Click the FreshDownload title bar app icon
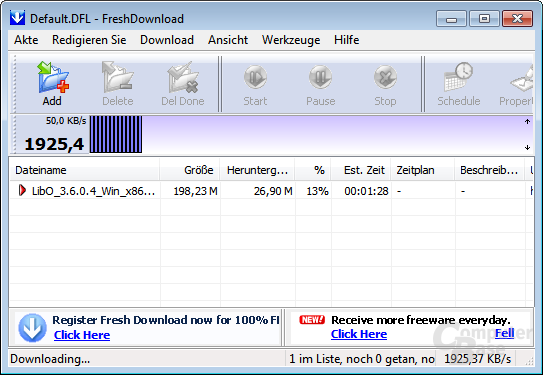This screenshot has height=375, width=543. [x=17, y=18]
